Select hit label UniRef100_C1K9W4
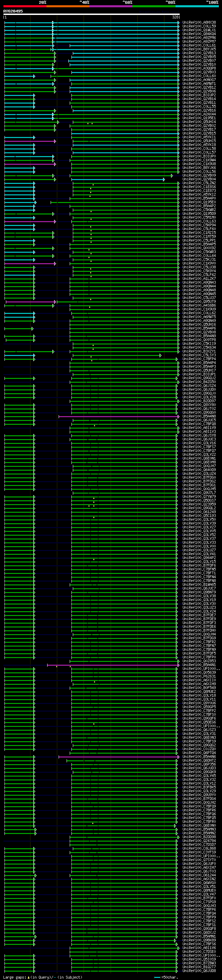Image resolution: width=222 pixels, height=980 pixels. tap(199, 160)
